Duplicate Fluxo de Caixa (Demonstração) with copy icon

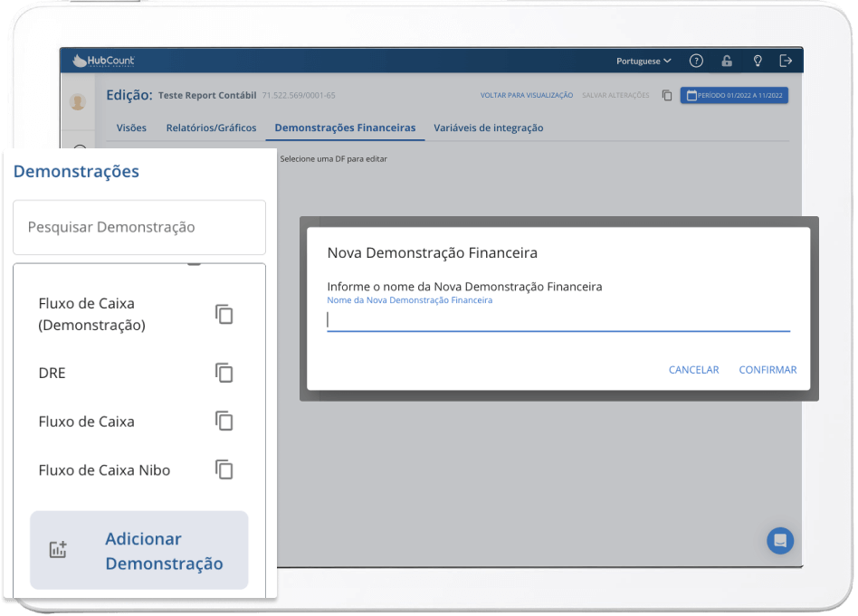pos(224,315)
